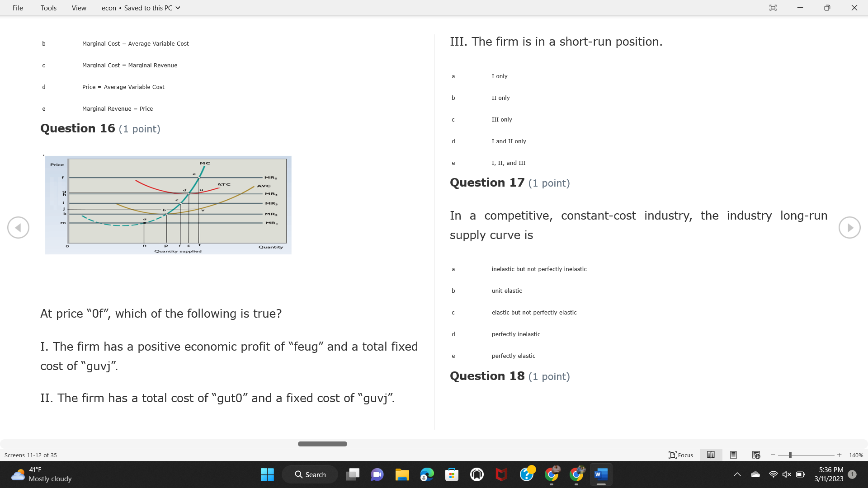
Task: Open Microsoft Teams from the taskbar
Action: 377,474
